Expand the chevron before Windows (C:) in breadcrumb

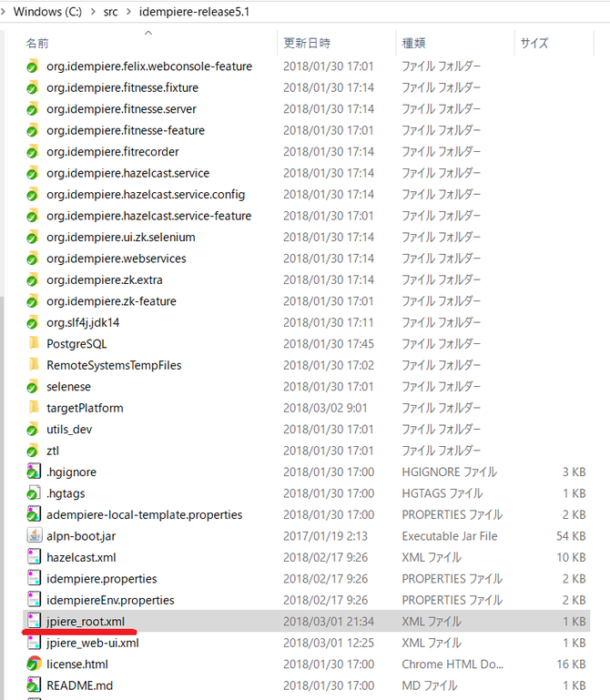coord(3,12)
